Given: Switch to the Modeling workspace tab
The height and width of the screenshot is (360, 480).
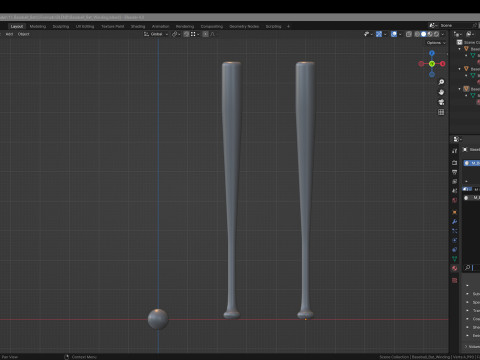Looking at the screenshot, I should coord(38,26).
